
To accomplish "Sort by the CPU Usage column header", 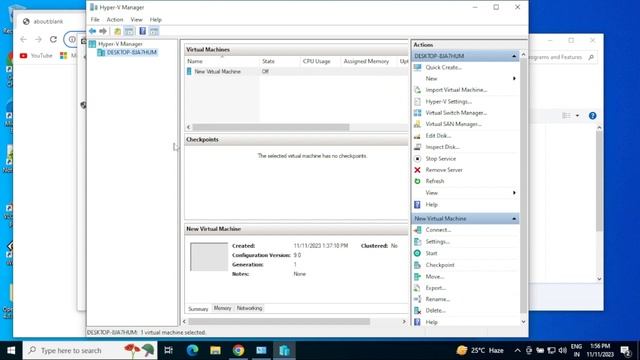I will pyautogui.click(x=316, y=61).
